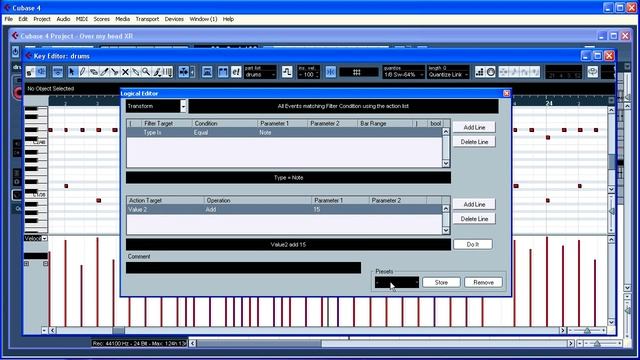Click Delete Line for filter conditions
Screen dimensions: 640x360
click(474, 142)
